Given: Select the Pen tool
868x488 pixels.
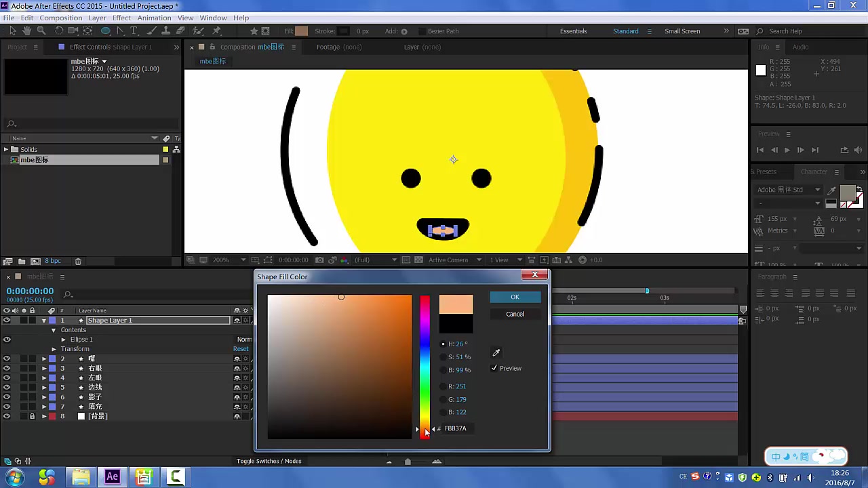Looking at the screenshot, I should point(120,30).
